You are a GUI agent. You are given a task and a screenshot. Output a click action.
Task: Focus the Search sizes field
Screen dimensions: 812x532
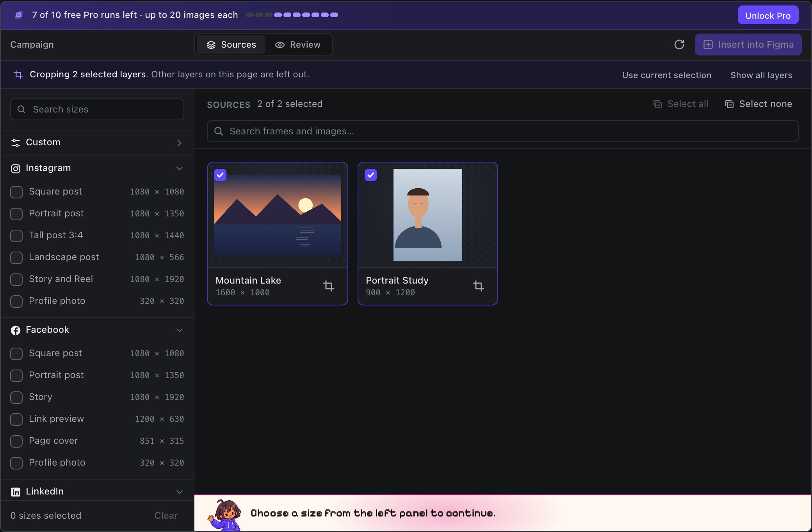[x=97, y=109]
